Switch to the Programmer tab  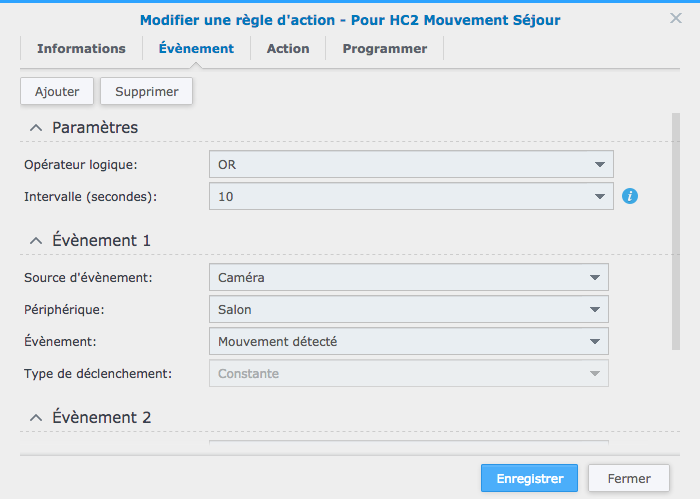pos(384,48)
